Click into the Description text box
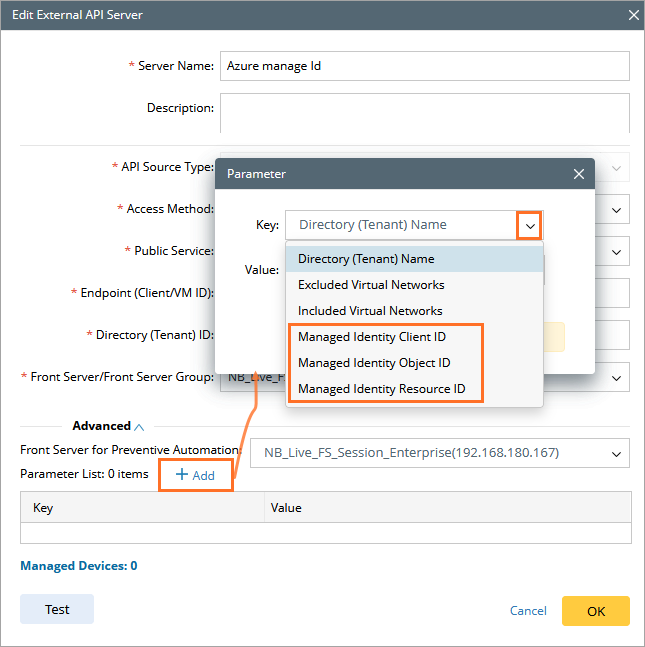Image resolution: width=645 pixels, height=647 pixels. [x=424, y=112]
